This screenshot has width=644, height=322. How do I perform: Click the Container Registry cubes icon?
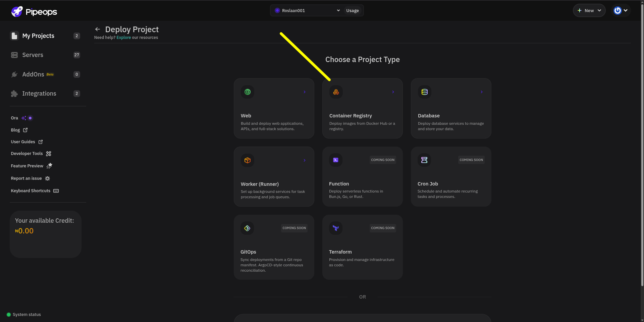(336, 92)
